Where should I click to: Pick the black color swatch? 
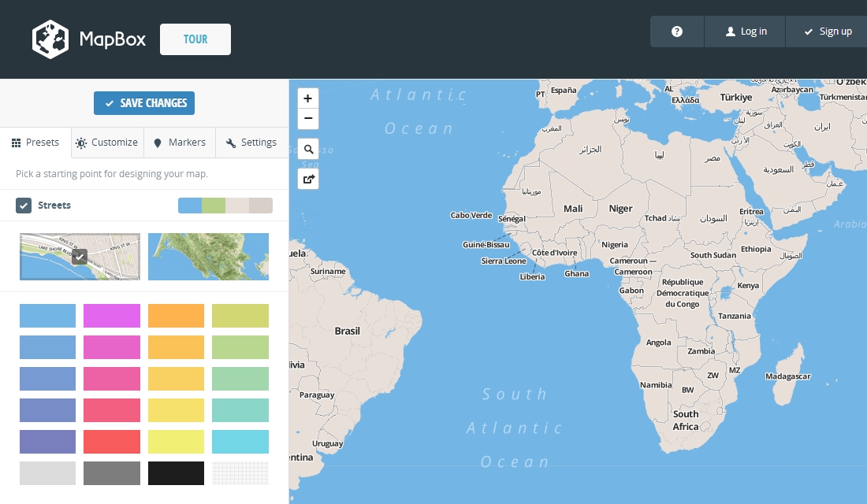tap(176, 473)
